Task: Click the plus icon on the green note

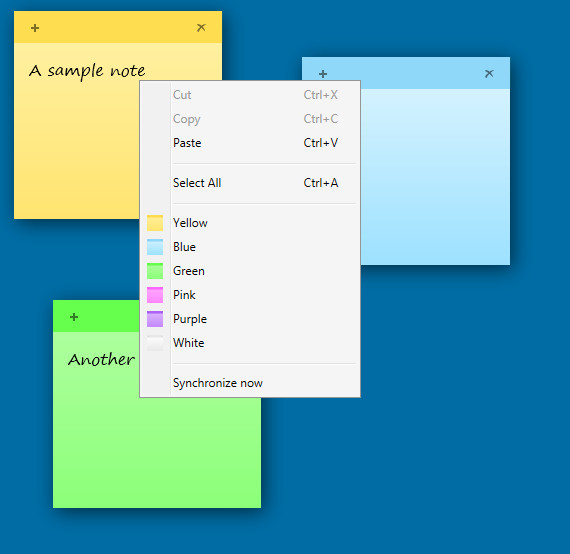Action: [x=74, y=317]
